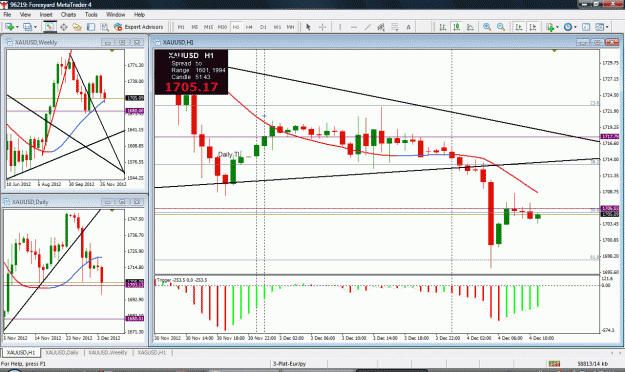Toggle candlestick chart mode
Screen dimensions: 625x372
456,27
